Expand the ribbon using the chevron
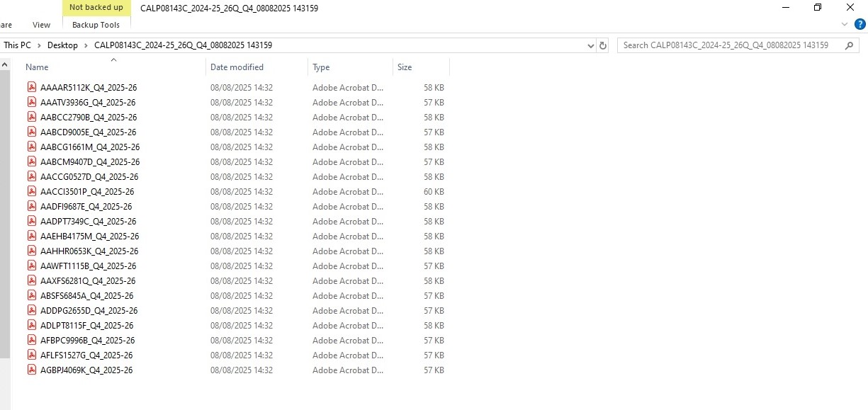Screen dimensions: 868x410 click(844, 24)
